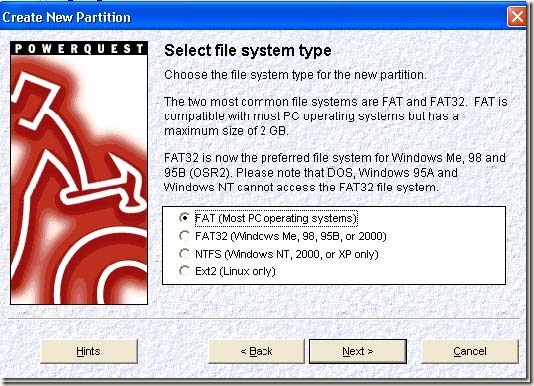The width and height of the screenshot is (534, 386).
Task: Click the 'Create New Partition' title text
Action: pos(66,17)
